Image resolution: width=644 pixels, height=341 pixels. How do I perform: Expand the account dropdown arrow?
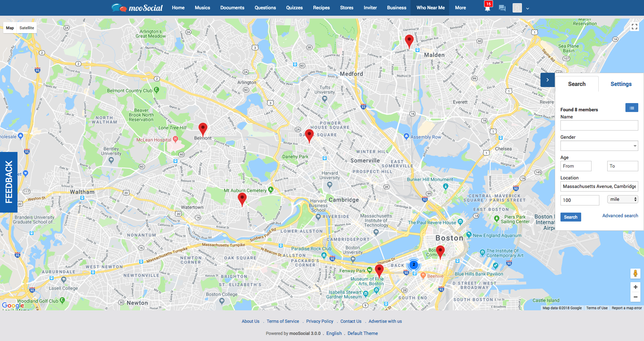point(528,8)
